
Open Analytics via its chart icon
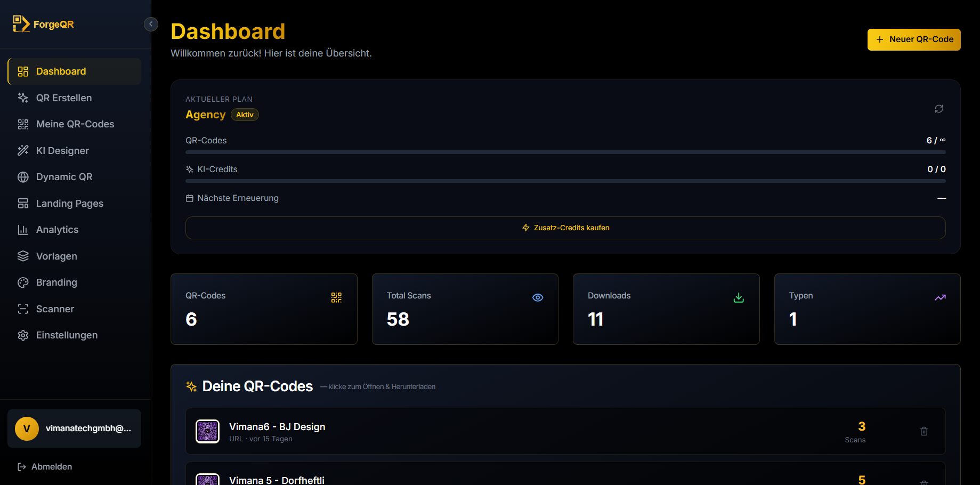[x=23, y=230]
